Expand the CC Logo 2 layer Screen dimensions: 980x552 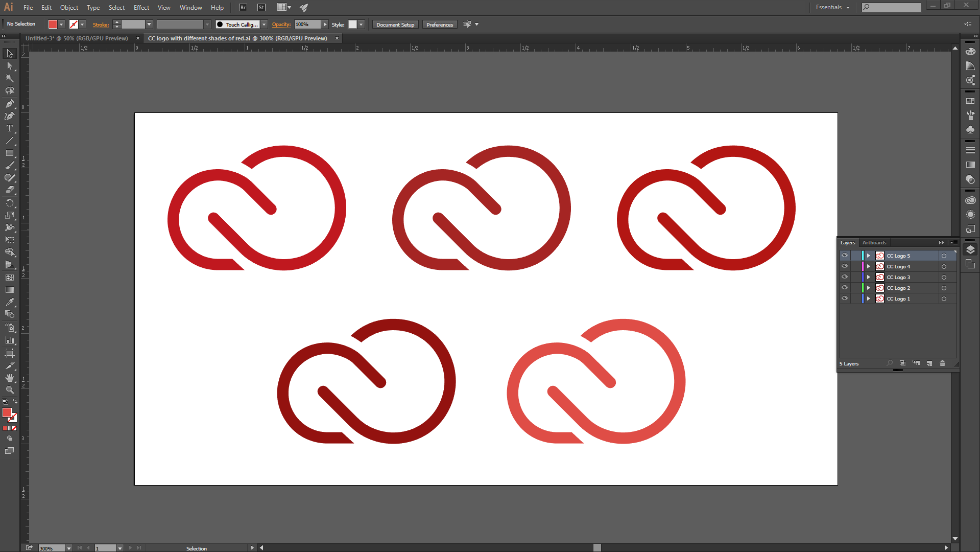(868, 288)
